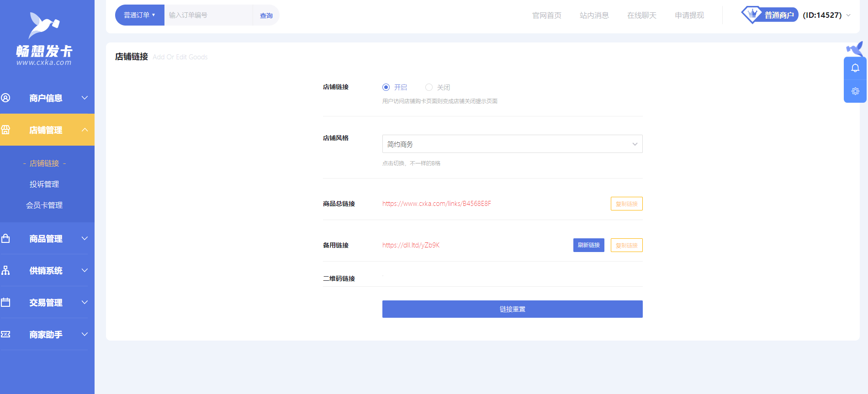Copy the 商品总链接 with 复制链接
868x394 pixels.
coord(626,204)
